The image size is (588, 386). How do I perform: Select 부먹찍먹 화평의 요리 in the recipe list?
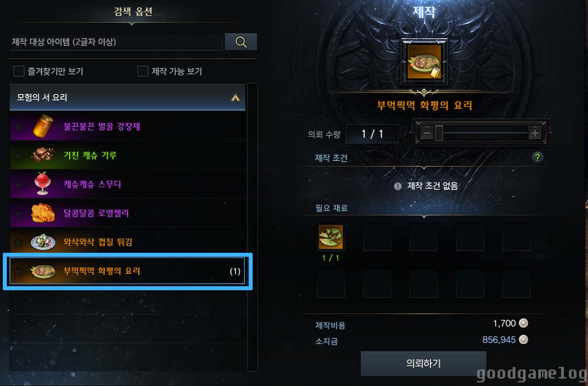click(x=127, y=271)
